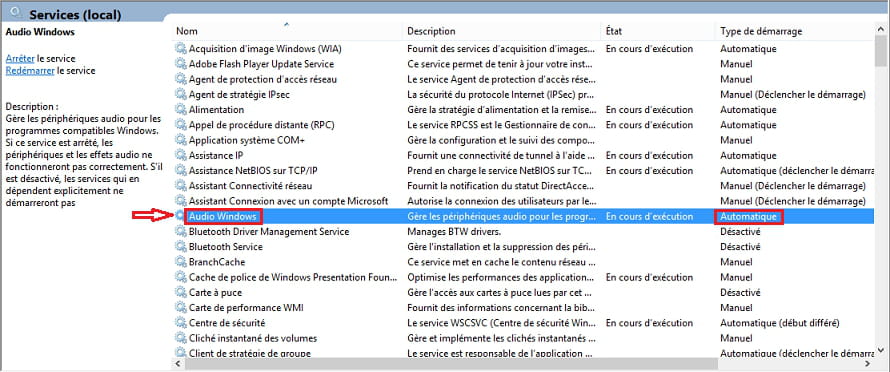Select Assistance IP service name
Image resolution: width=890 pixels, height=372 pixels.
pyautogui.click(x=216, y=155)
